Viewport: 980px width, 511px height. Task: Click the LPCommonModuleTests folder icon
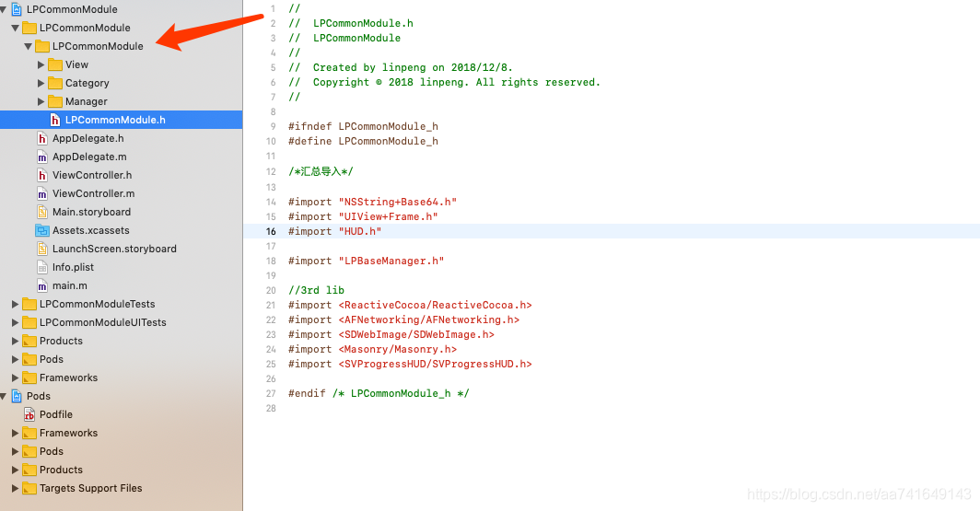(29, 304)
